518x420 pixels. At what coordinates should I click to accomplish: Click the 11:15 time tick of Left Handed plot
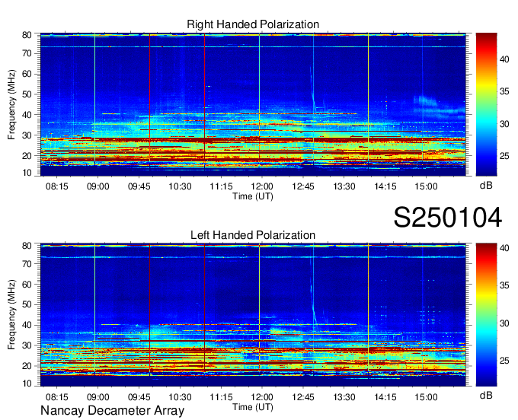click(x=221, y=397)
